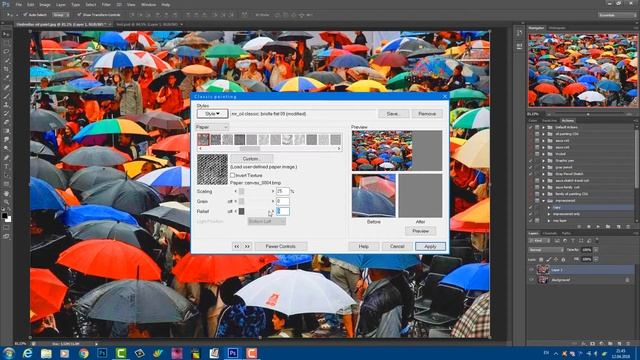
Task: Toggle the checkmark for Default Actions set
Action: point(531,127)
